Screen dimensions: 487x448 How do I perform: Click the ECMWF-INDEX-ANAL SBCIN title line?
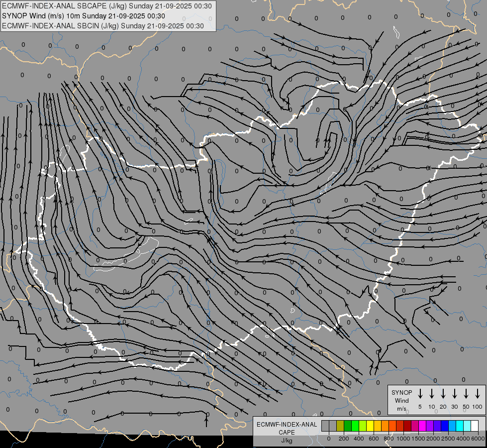(103, 26)
